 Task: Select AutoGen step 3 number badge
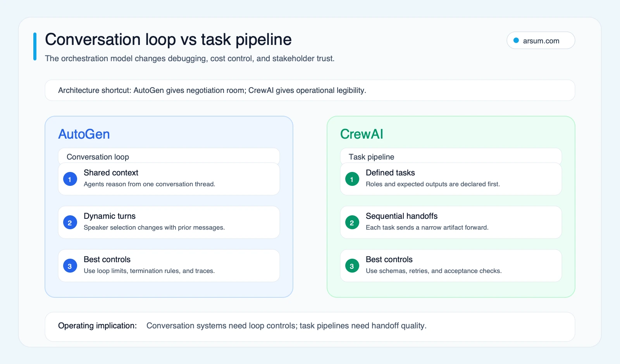[70, 266]
